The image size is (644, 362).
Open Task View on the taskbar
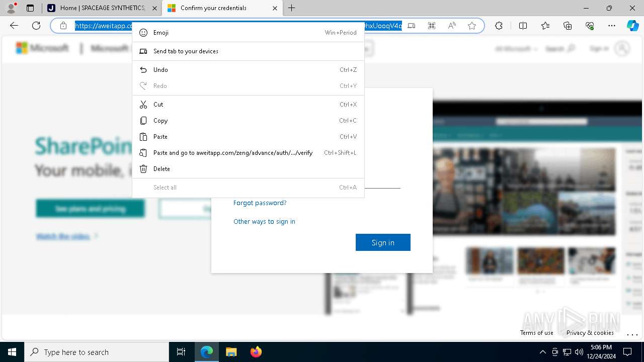[181, 352]
